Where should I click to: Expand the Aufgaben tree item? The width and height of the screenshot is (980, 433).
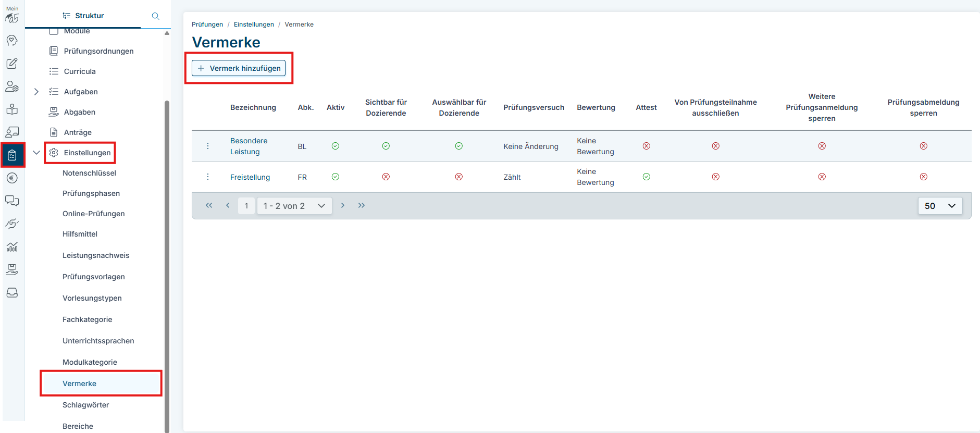click(x=36, y=92)
